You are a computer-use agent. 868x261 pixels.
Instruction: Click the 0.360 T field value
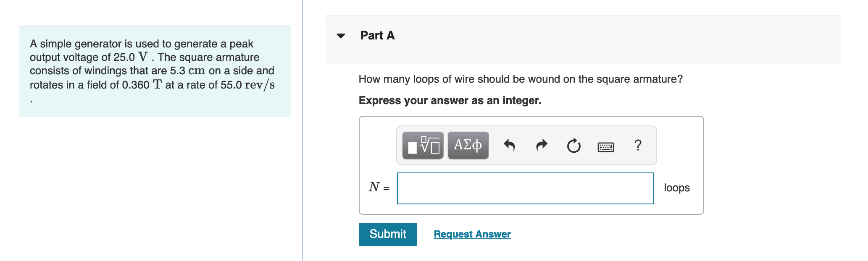click(x=142, y=85)
